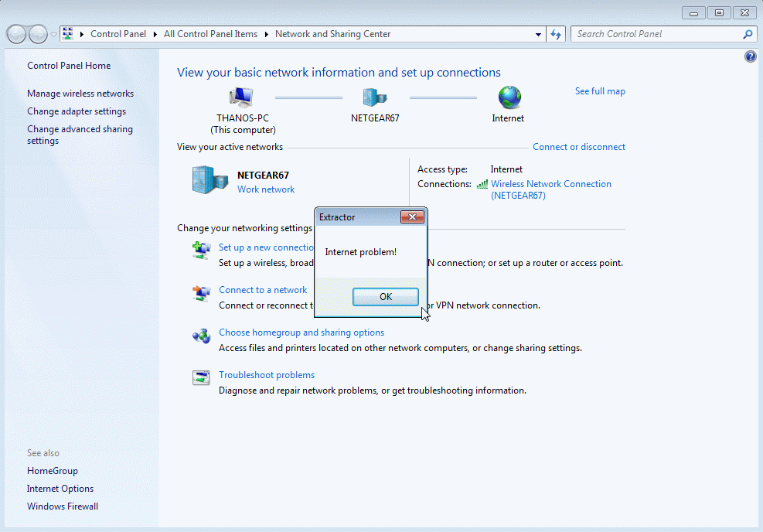The image size is (763, 532).
Task: Click the Search Control Panel field
Action: coord(657,34)
